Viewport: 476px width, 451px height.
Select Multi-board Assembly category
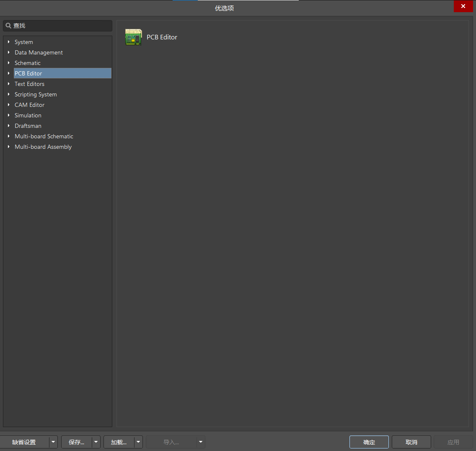pyautogui.click(x=43, y=147)
